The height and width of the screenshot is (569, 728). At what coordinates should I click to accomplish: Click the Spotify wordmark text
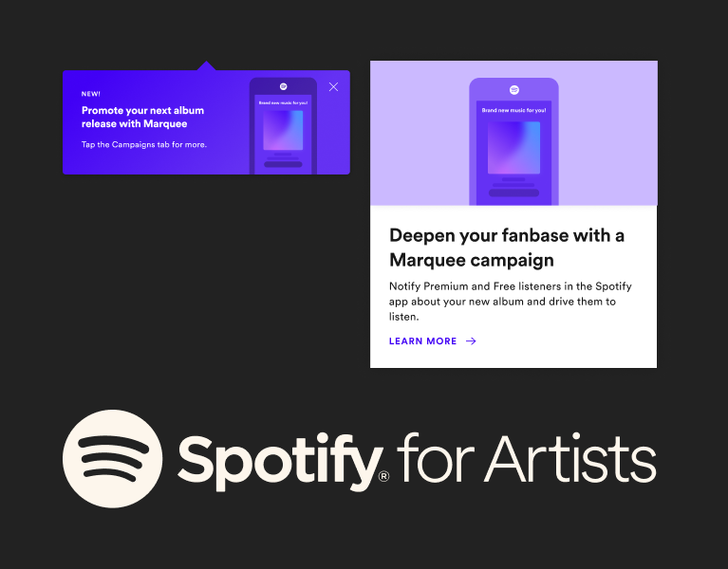280,462
